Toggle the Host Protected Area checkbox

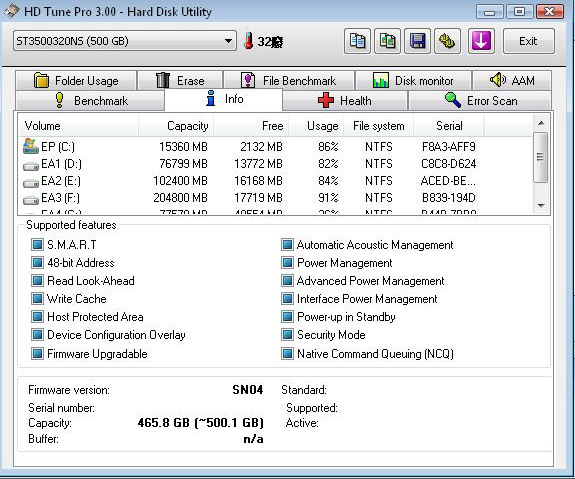click(37, 316)
